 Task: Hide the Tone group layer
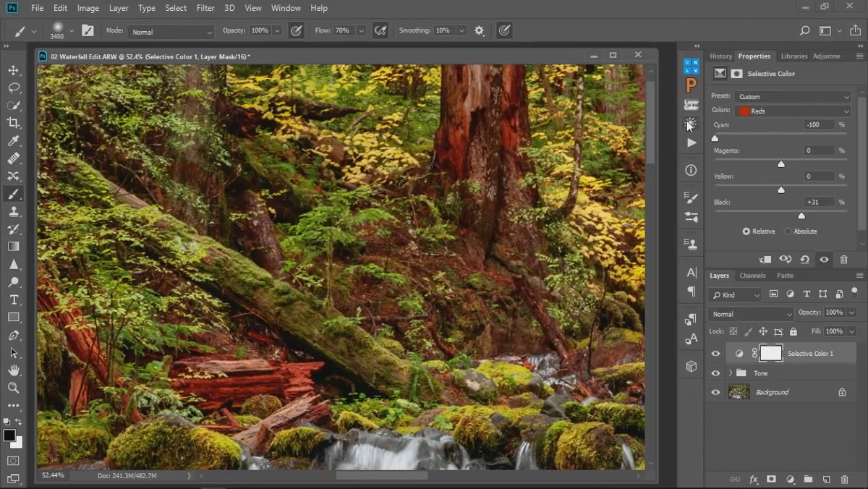pos(716,373)
